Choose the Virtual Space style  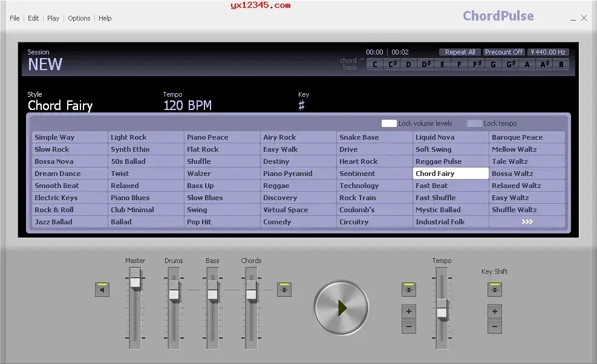tap(298, 210)
